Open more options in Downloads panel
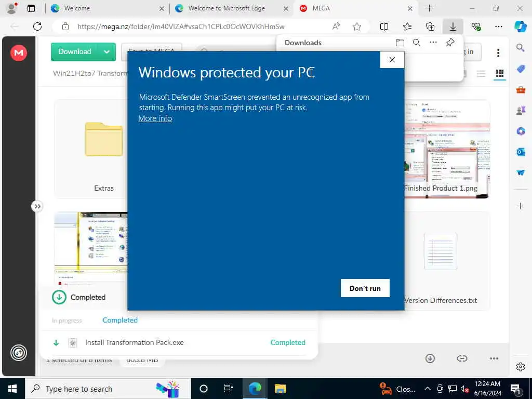532x399 pixels. tap(433, 43)
